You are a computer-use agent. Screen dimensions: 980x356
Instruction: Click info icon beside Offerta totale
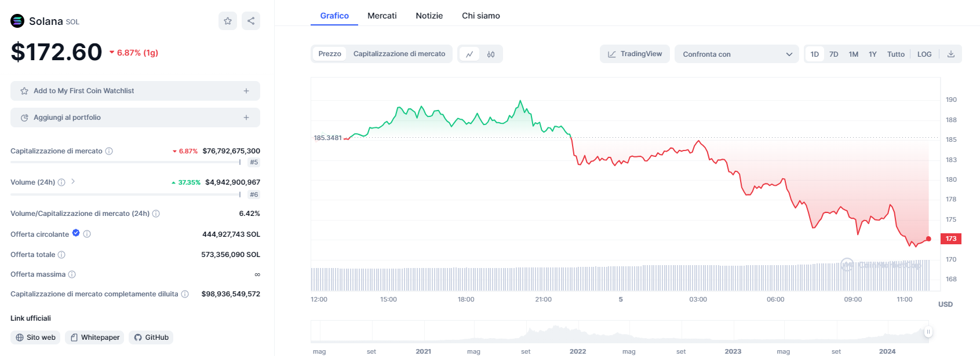pyautogui.click(x=61, y=255)
